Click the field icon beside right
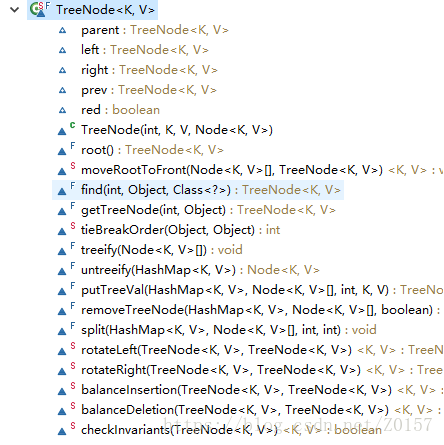Image resolution: width=444 pixels, height=445 pixels. coord(62,70)
